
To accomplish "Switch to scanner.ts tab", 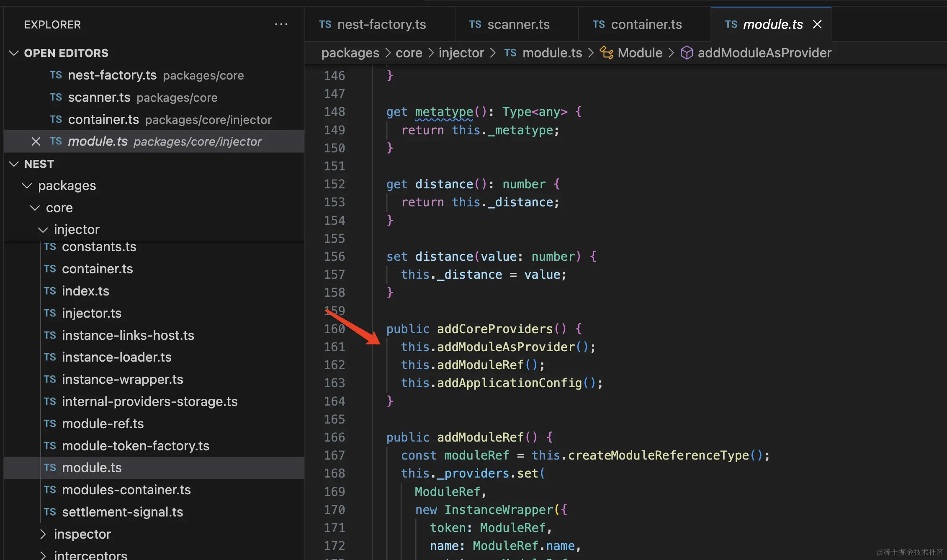I will tap(517, 24).
